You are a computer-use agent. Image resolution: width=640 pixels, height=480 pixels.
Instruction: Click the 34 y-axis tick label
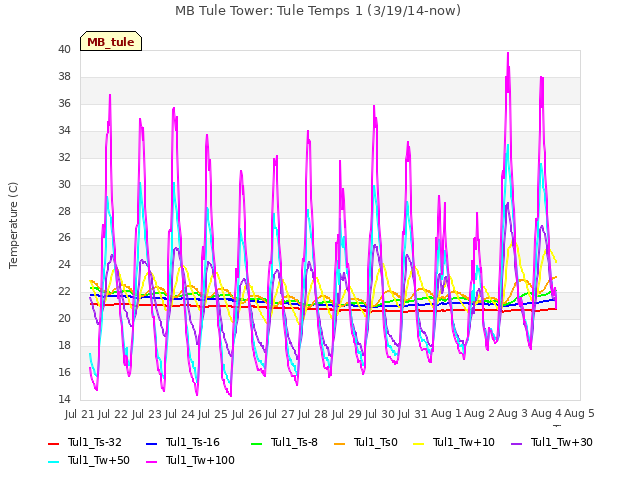[64, 131]
